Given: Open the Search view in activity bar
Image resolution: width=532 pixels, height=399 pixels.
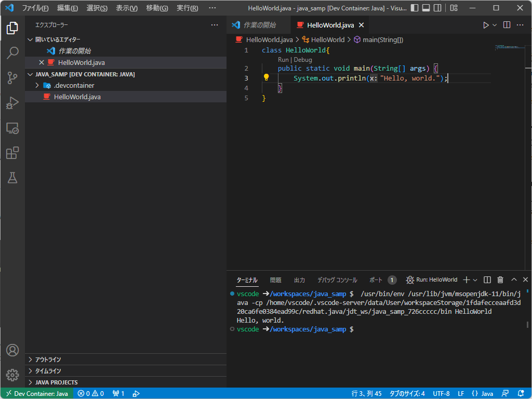Looking at the screenshot, I should pyautogui.click(x=12, y=52).
